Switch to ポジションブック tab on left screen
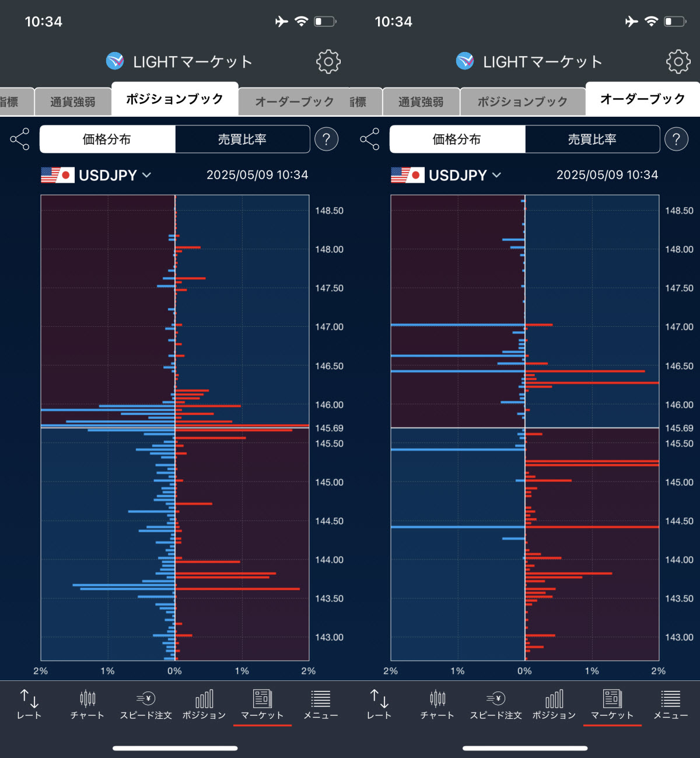This screenshot has width=700, height=758. click(x=174, y=99)
